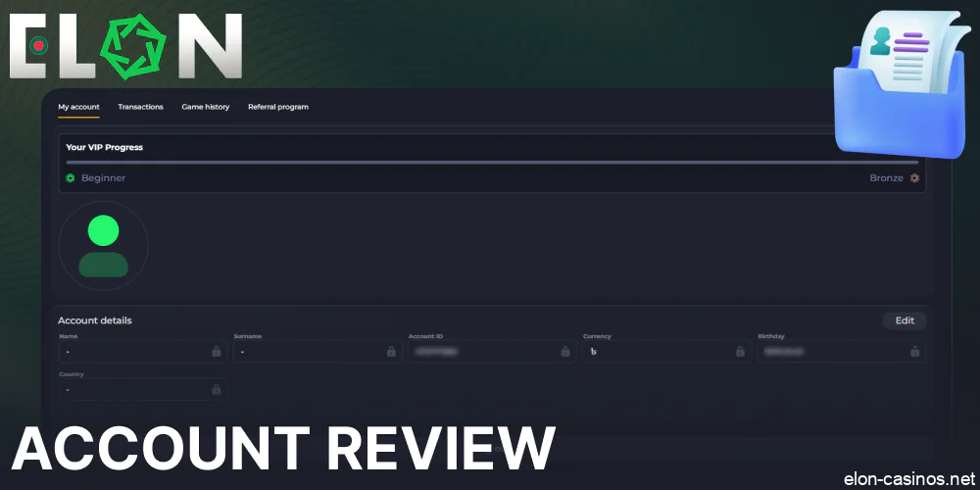Click the lock icon in Currency field

(x=740, y=351)
